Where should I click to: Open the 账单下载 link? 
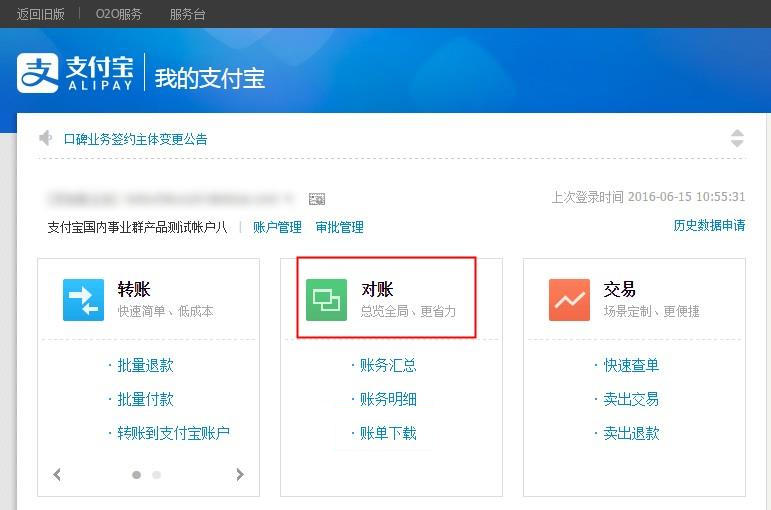pyautogui.click(x=388, y=433)
